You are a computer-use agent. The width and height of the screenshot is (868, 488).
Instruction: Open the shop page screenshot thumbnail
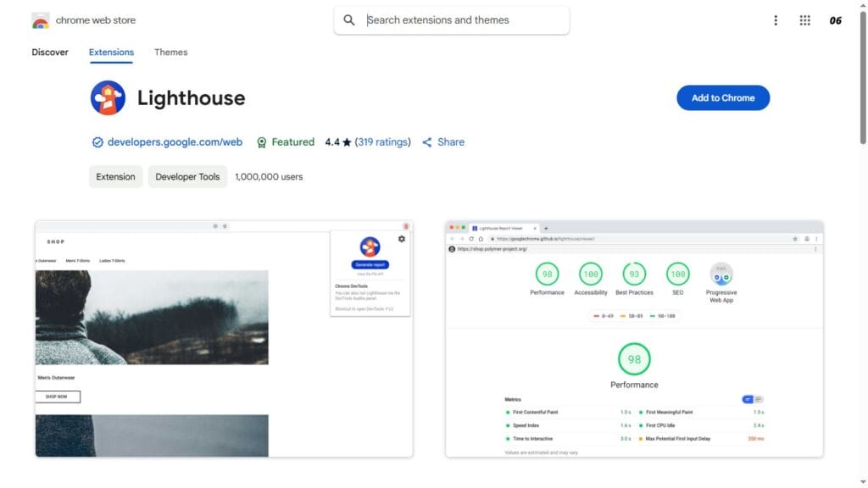(x=224, y=339)
